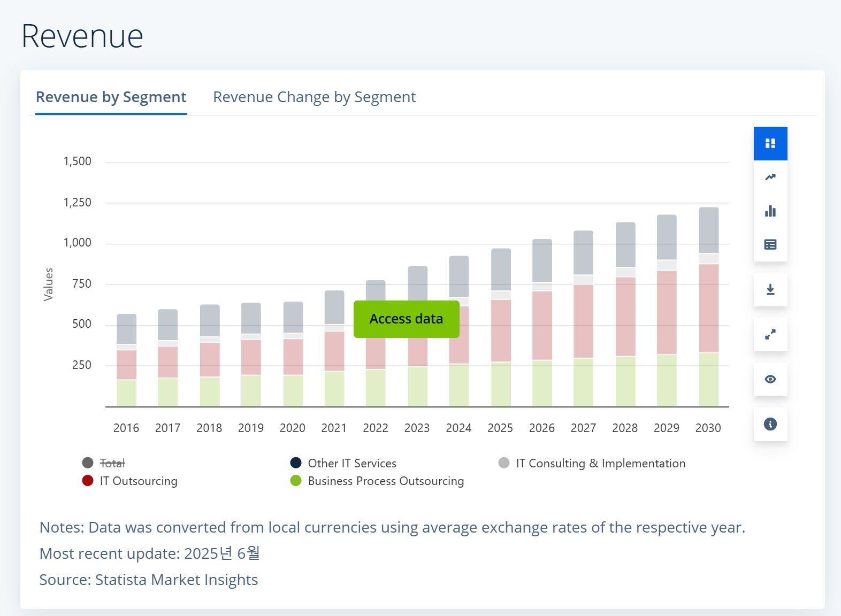Open the data table view icon
This screenshot has height=616, width=841.
770,245
